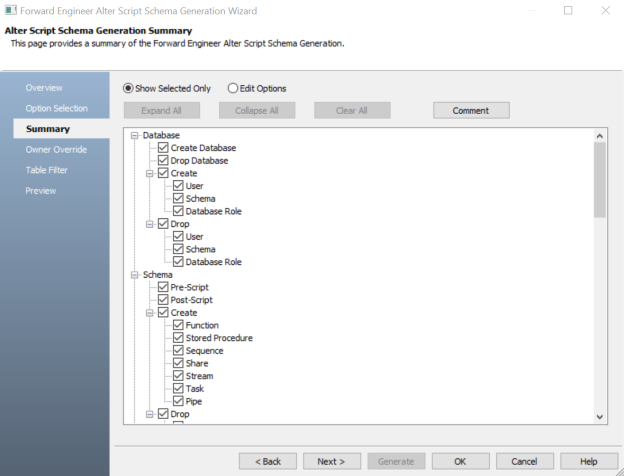Select the Pre-Script label text

coord(189,287)
